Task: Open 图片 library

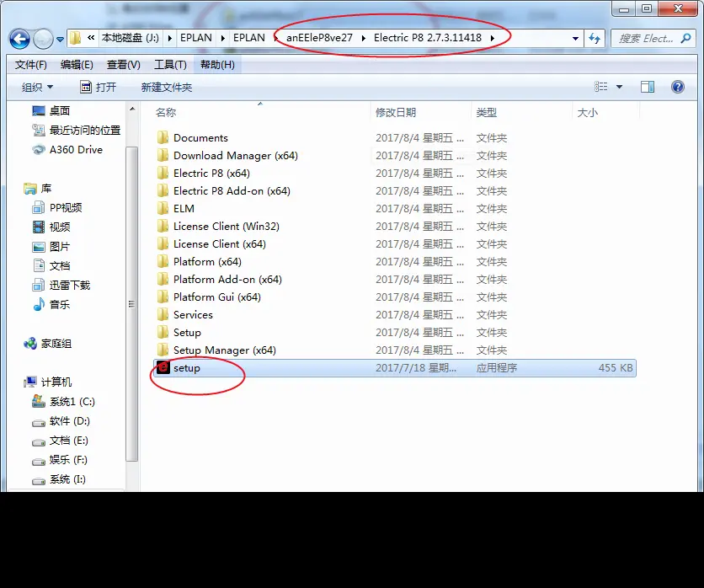Action: pyautogui.click(x=51, y=247)
